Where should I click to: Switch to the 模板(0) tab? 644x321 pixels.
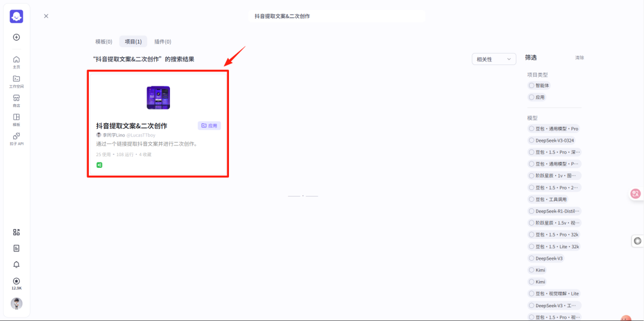point(104,42)
